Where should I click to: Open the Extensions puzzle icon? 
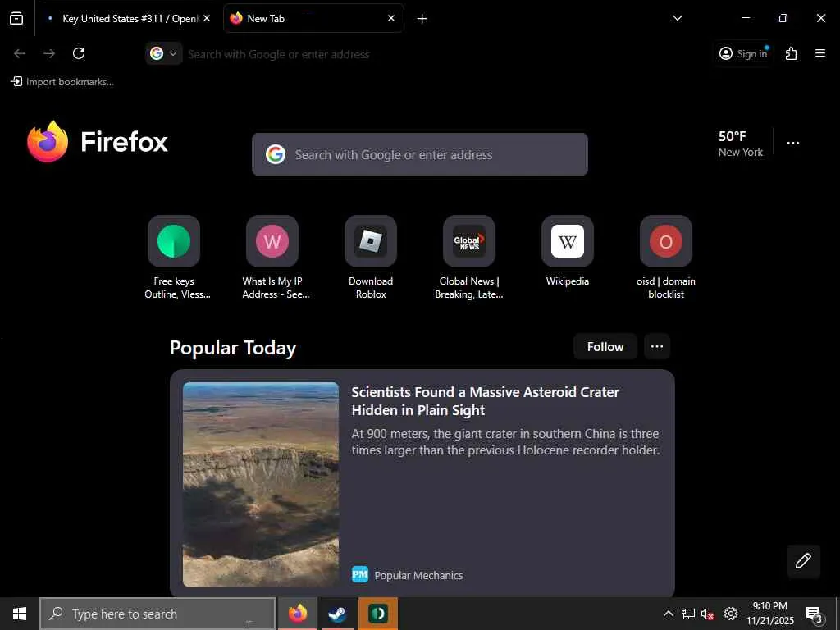(792, 53)
